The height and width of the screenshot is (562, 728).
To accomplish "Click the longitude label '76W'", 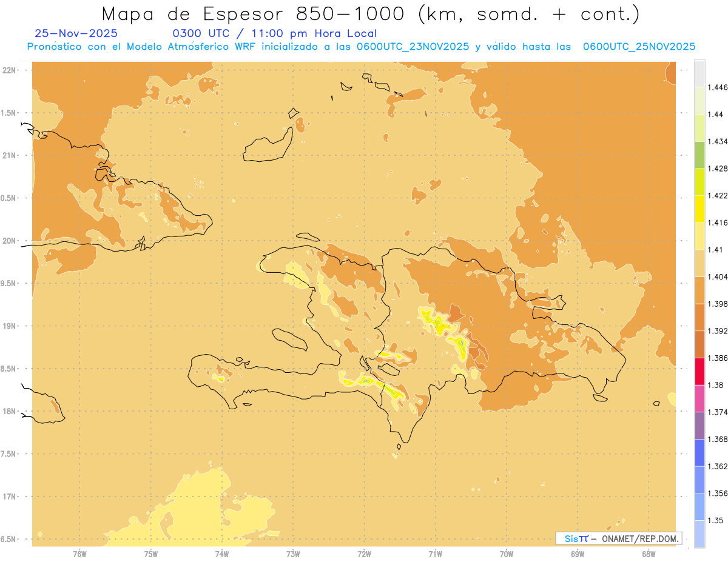I will [x=79, y=554].
